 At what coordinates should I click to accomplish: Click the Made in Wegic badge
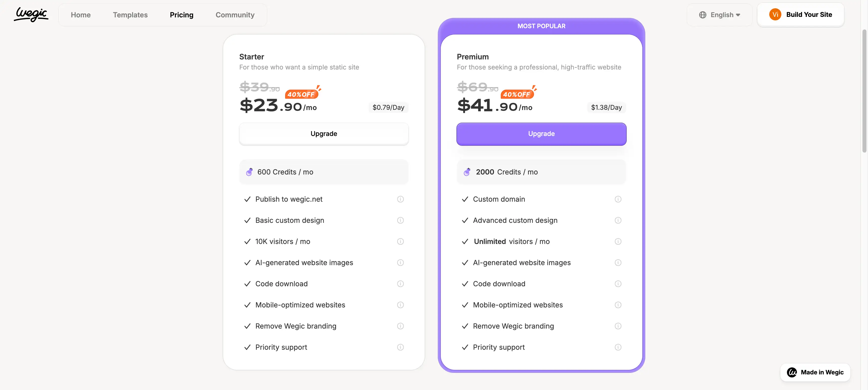tap(815, 372)
